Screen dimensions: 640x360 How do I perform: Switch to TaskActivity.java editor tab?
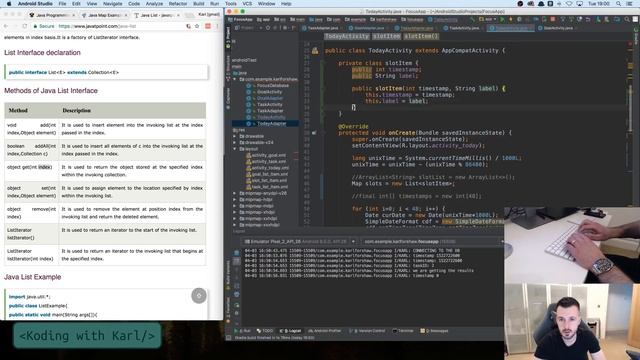pos(464,28)
